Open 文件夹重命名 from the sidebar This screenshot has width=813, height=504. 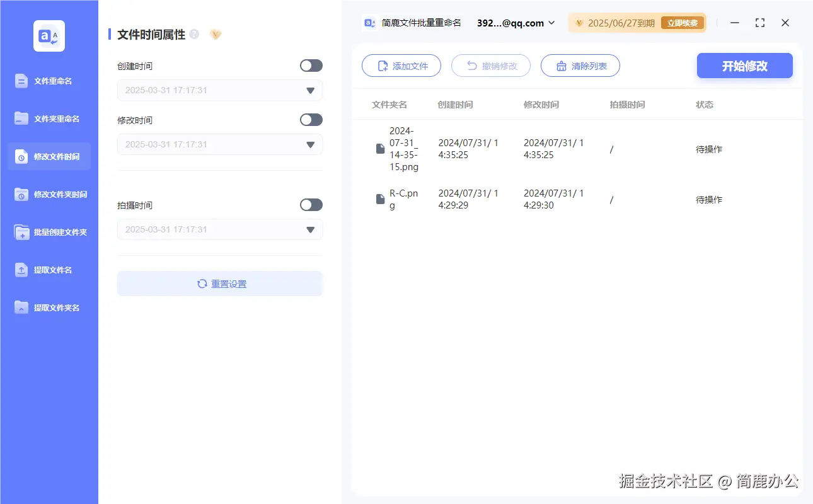click(x=49, y=119)
